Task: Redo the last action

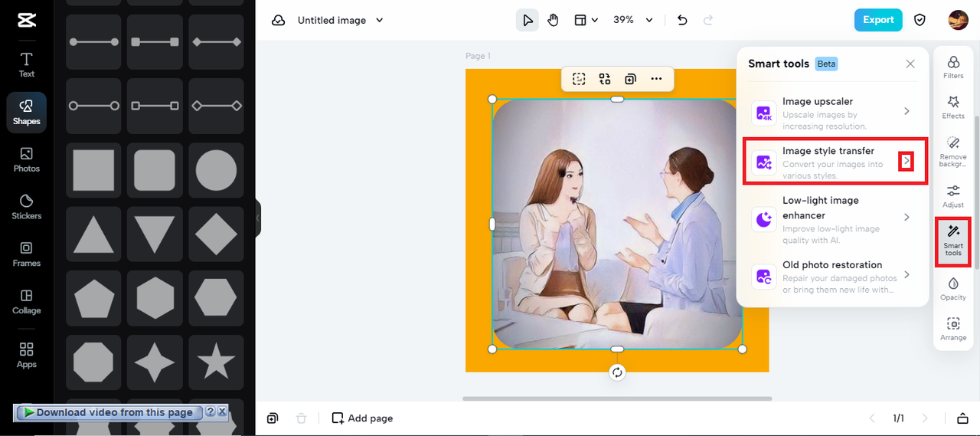Action: (x=708, y=20)
